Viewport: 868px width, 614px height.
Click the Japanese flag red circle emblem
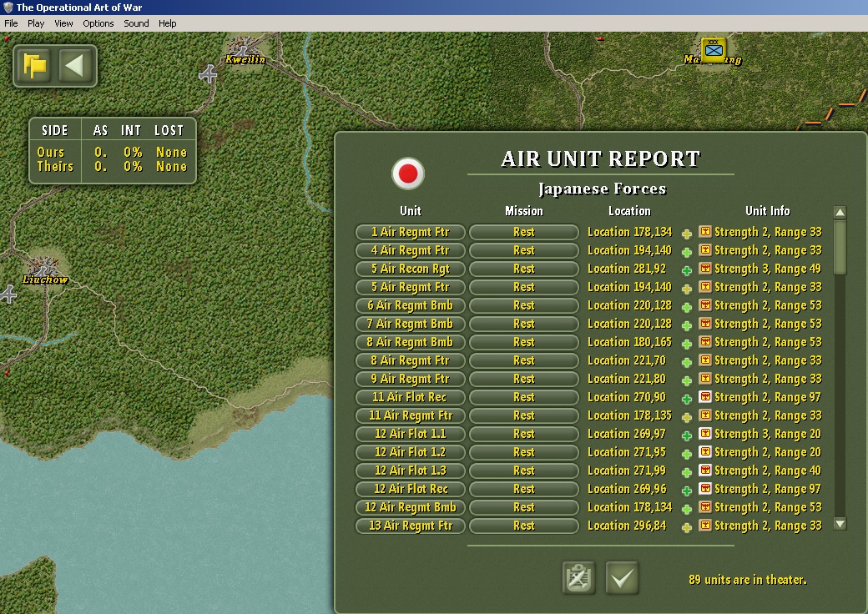tap(408, 174)
